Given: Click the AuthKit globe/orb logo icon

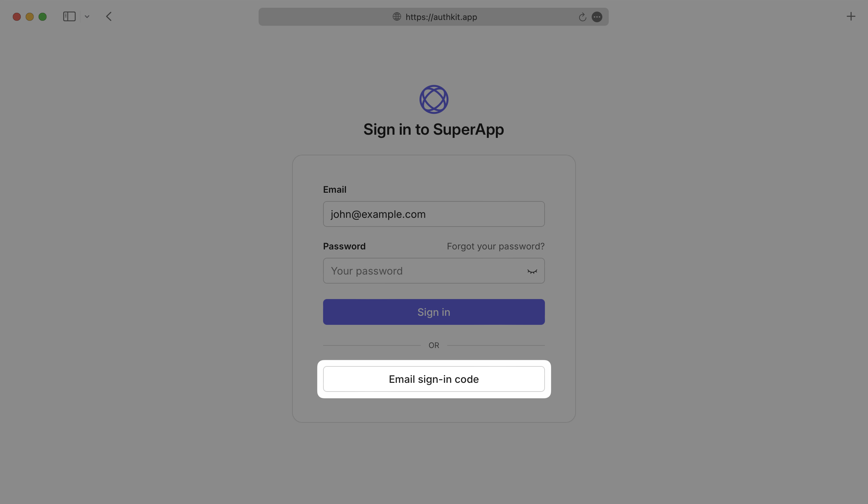Looking at the screenshot, I should pyautogui.click(x=433, y=99).
